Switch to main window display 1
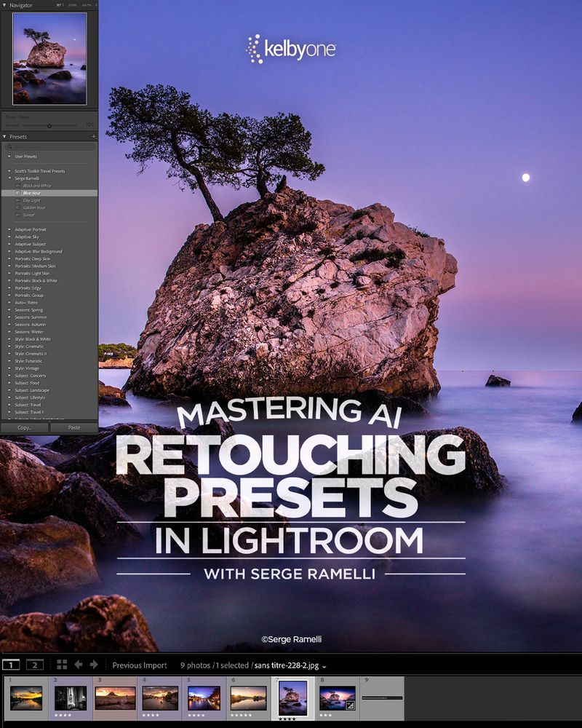 point(11,665)
